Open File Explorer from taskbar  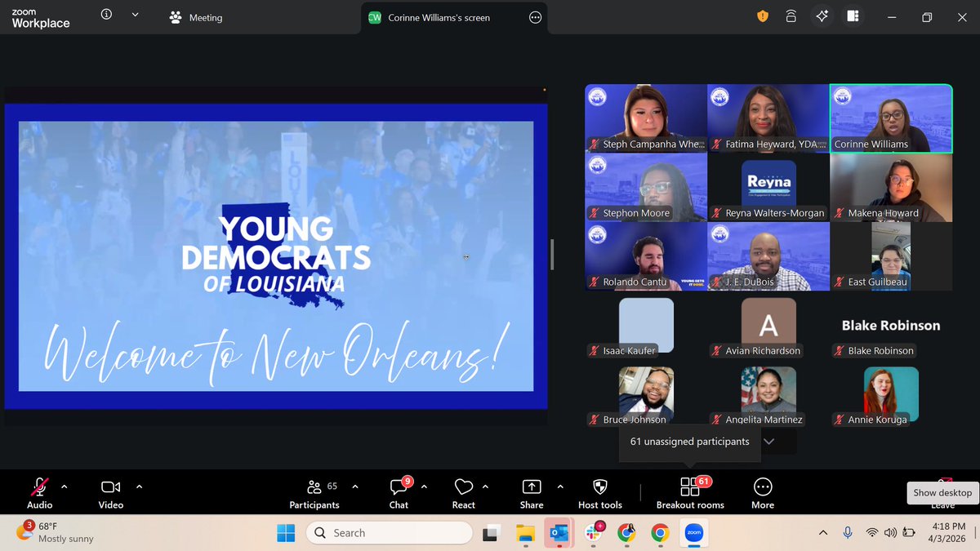click(x=525, y=533)
